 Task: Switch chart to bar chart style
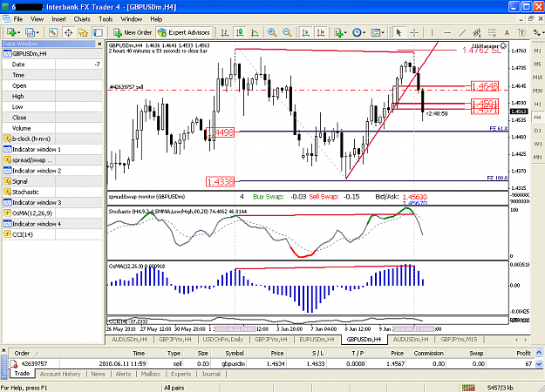coord(225,32)
